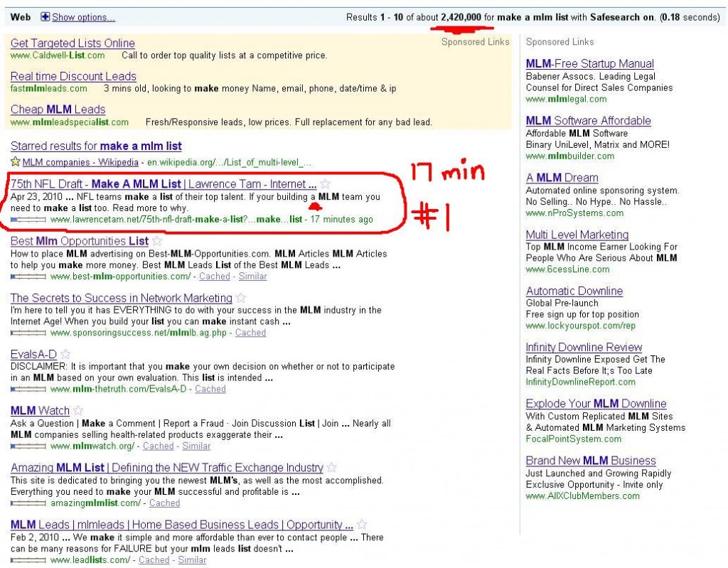Click the www.mlmleadspecialist.com ad URL
The height and width of the screenshot is (568, 728).
tap(70, 122)
